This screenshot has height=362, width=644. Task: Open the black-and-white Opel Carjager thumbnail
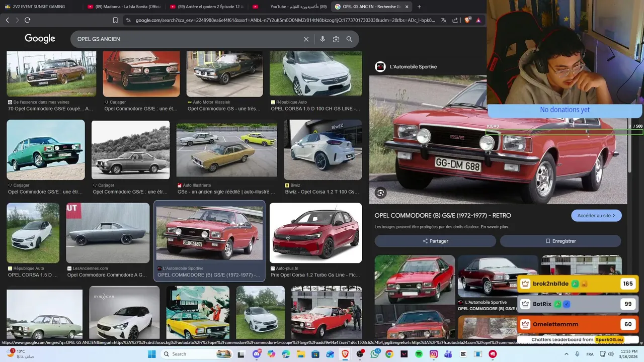tap(131, 150)
